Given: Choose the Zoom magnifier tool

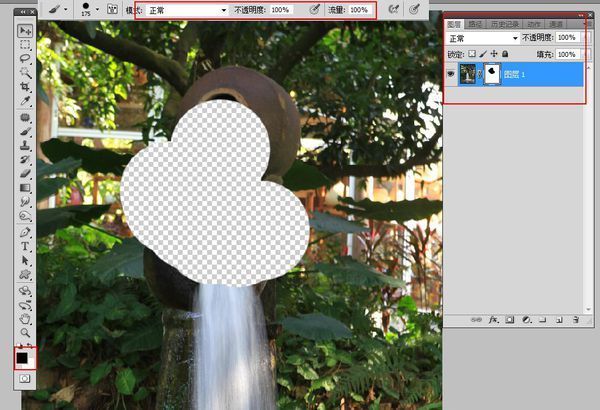Looking at the screenshot, I should [25, 333].
